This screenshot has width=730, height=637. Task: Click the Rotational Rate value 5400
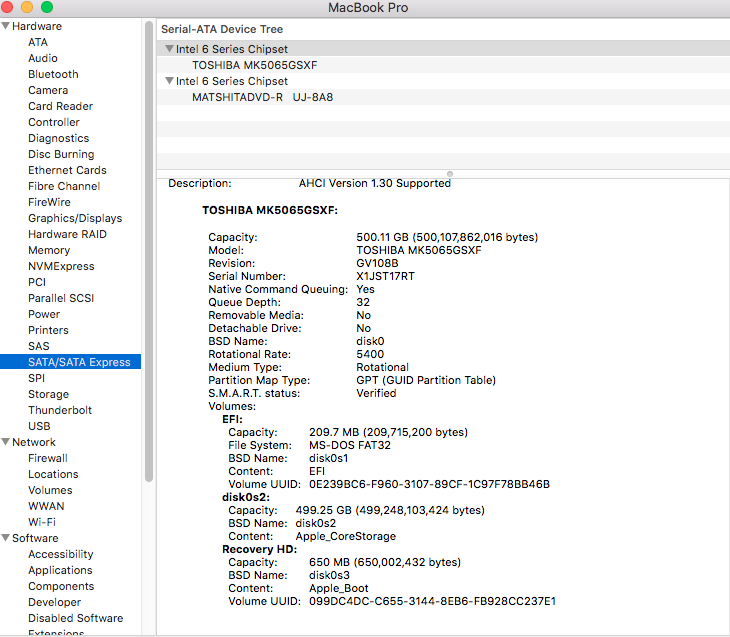[370, 354]
